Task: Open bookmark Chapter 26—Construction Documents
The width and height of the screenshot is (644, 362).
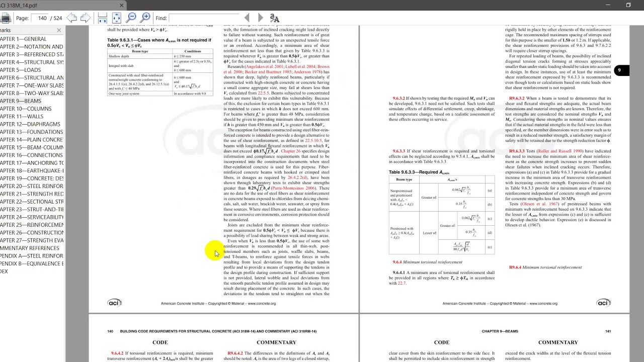Action: pyautogui.click(x=32, y=233)
